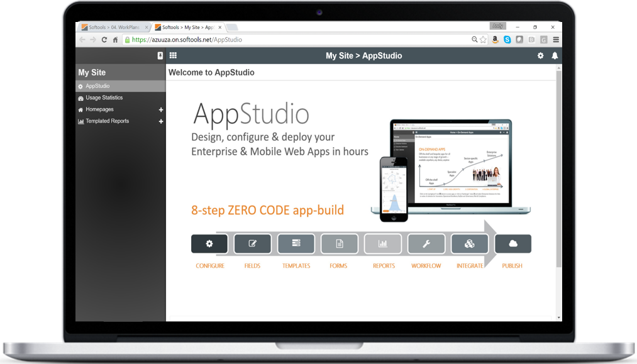The height and width of the screenshot is (364, 637).
Task: Open the Chrome hamburger menu
Action: click(x=556, y=40)
